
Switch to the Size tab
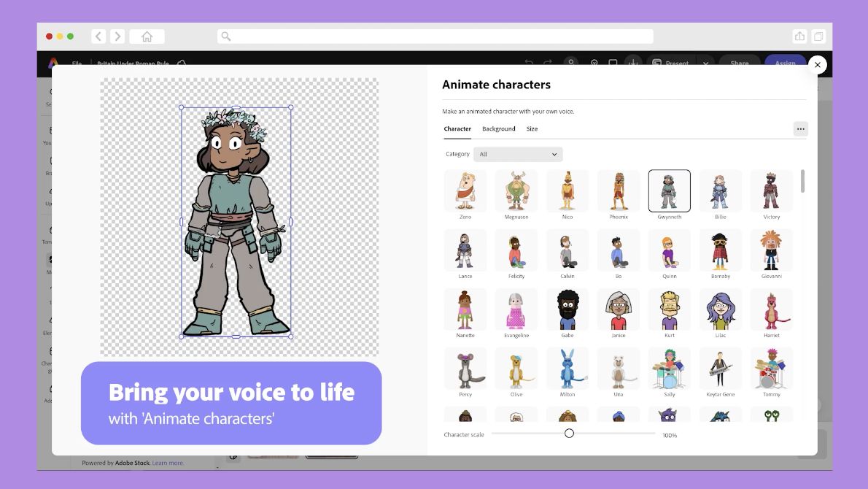[532, 129]
